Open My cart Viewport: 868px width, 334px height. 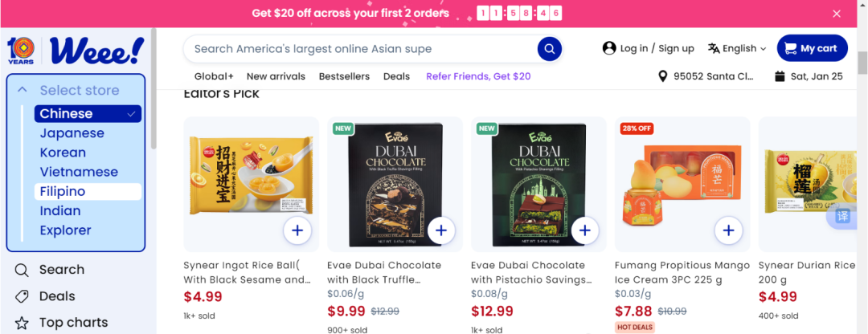[811, 48]
